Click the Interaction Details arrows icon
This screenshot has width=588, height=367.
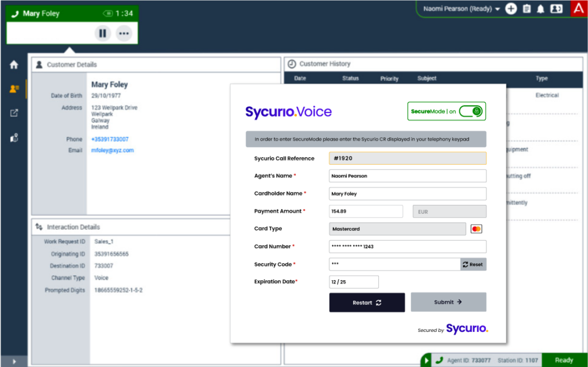(39, 227)
